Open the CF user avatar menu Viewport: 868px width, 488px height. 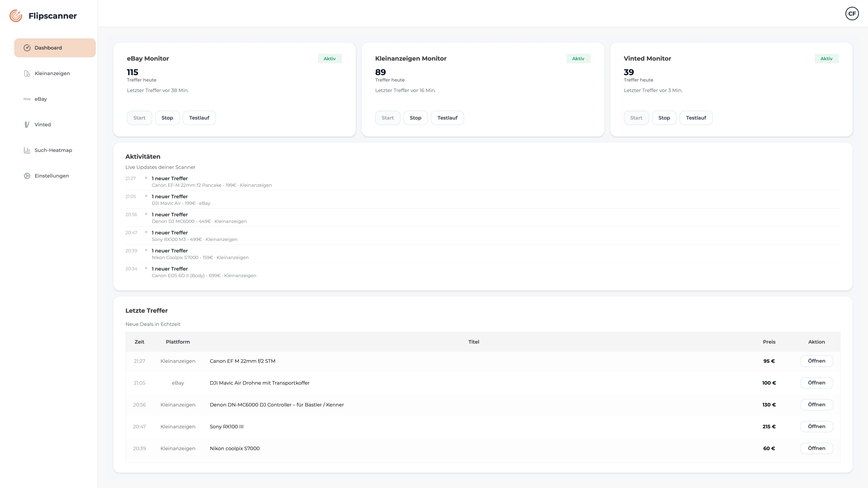852,14
